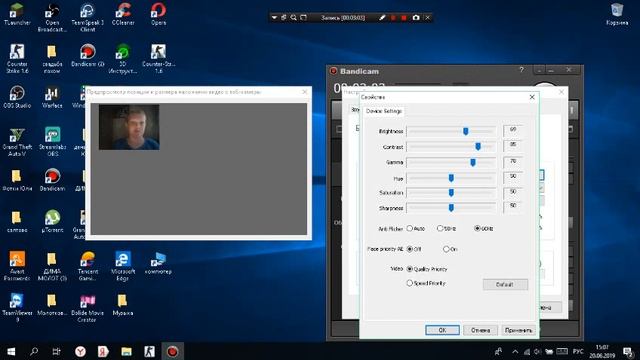This screenshot has height=360, width=640.
Task: Close the Свойства dialog
Action: coord(532,97)
